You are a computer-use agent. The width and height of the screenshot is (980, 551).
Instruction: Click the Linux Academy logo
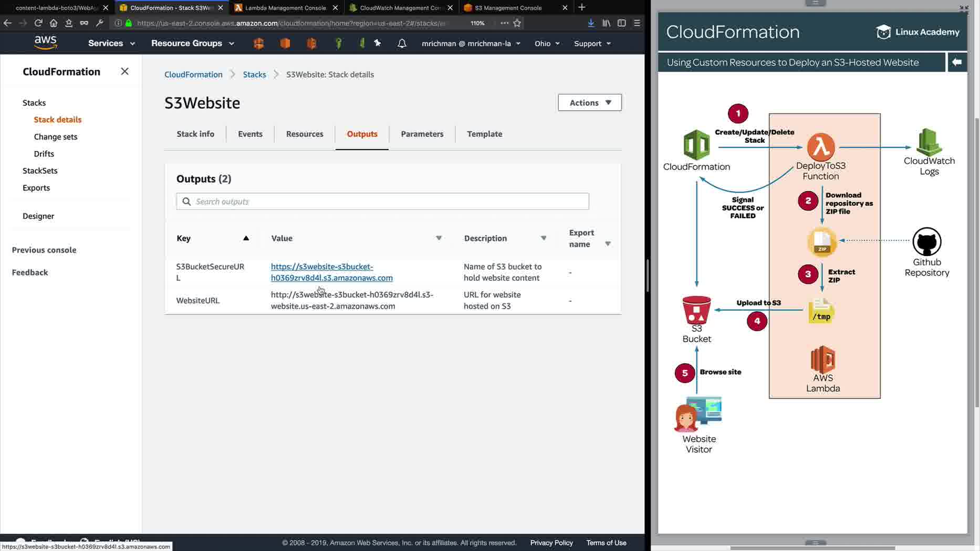[x=918, y=32]
